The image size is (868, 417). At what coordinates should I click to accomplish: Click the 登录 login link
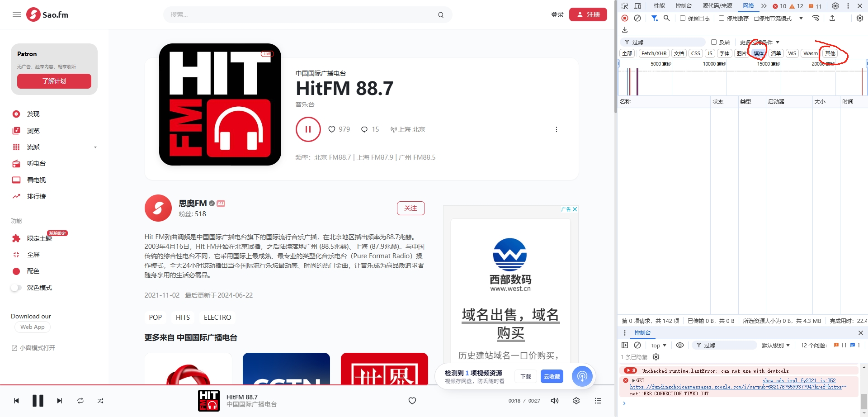click(557, 14)
